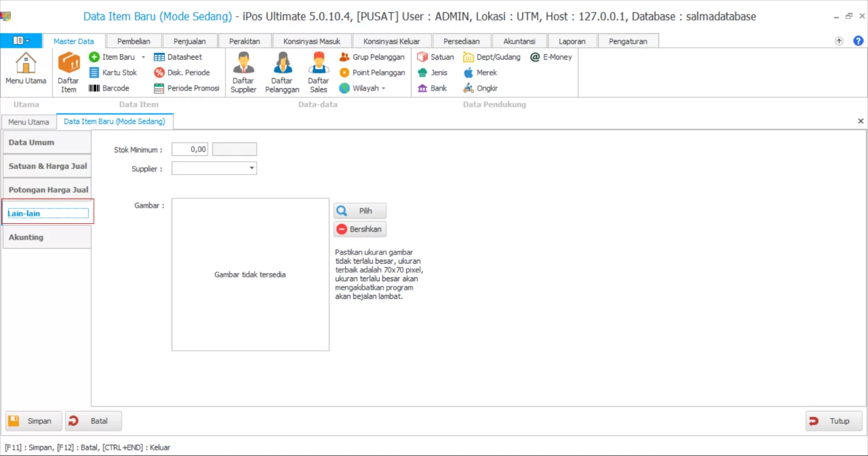
Task: Open Point Pelanggan icon
Action: tap(344, 72)
